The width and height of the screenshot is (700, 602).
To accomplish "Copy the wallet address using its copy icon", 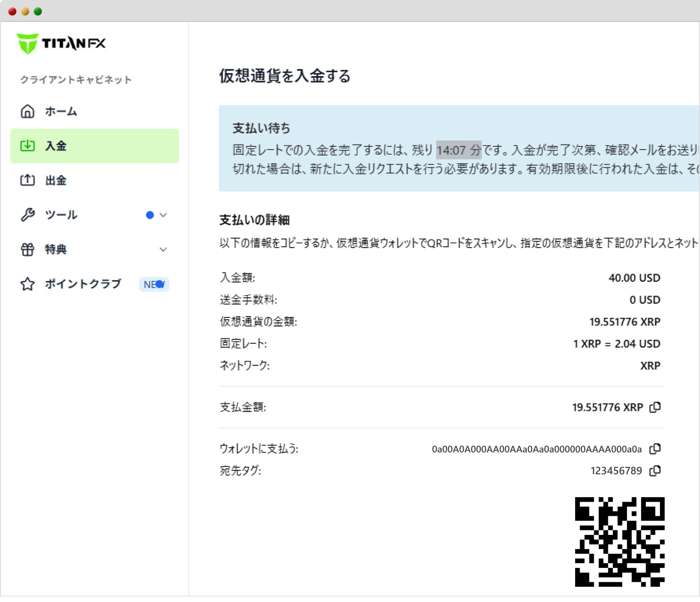I will [656, 449].
